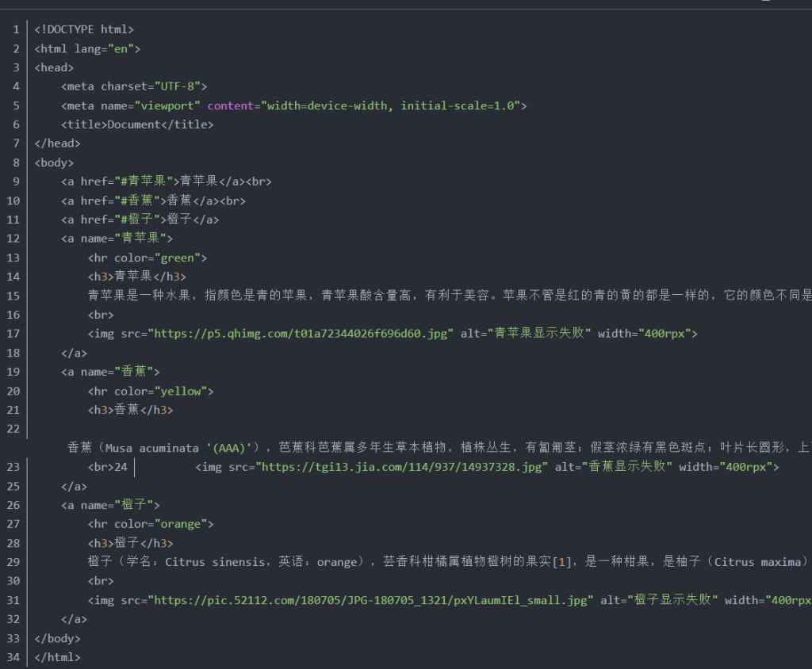The image size is (812, 669).
Task: Click the closing html tag on the last line
Action: pos(57,657)
